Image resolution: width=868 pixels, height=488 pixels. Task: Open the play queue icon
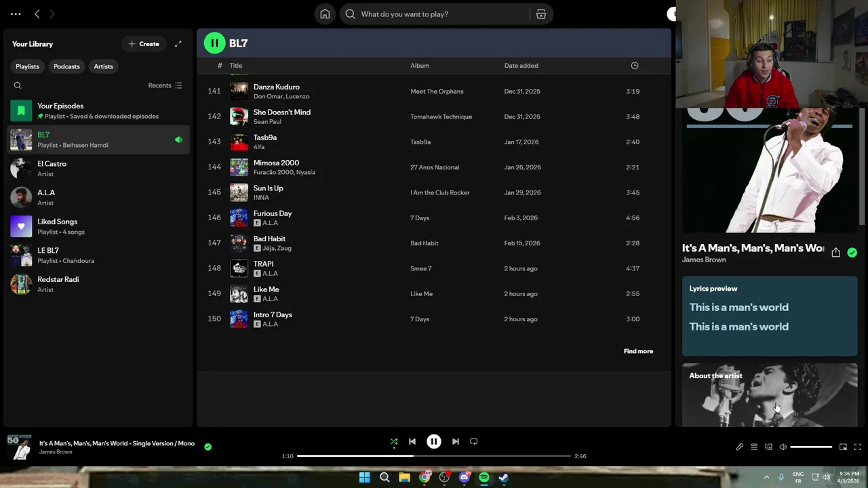click(754, 447)
